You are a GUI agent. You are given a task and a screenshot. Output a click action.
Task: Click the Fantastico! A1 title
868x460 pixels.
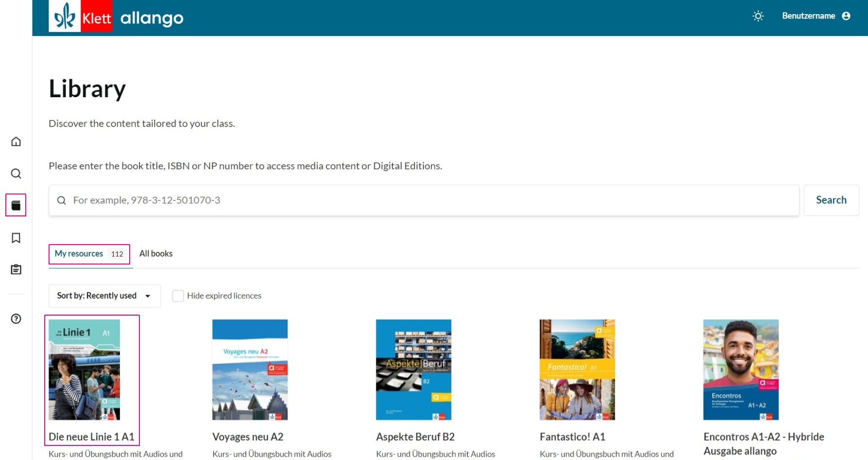click(x=573, y=437)
